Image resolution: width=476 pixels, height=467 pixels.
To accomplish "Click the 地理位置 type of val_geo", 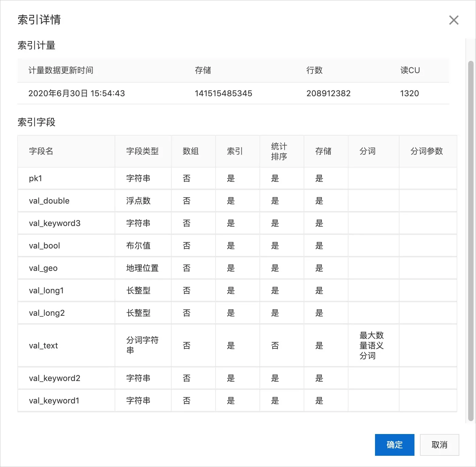I will coord(142,268).
